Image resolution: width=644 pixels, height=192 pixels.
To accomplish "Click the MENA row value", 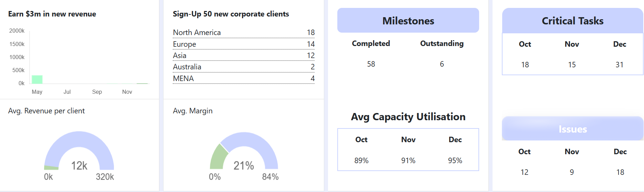I will click(x=312, y=79).
